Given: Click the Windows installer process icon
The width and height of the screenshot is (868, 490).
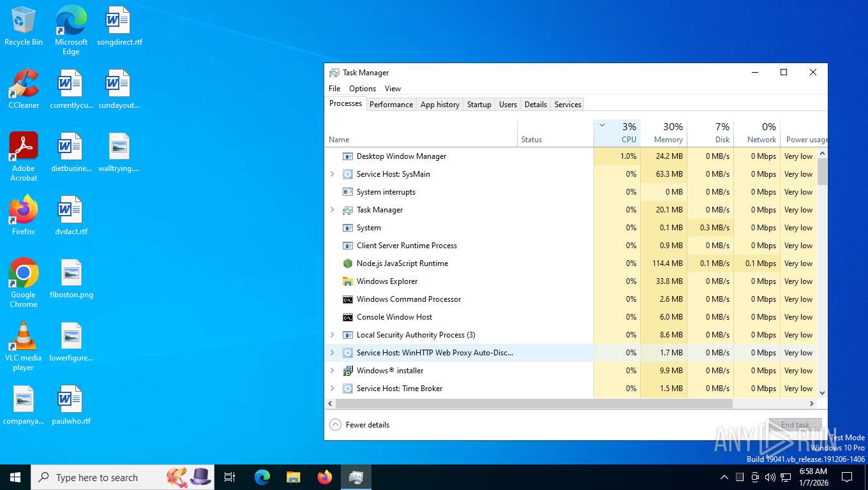Looking at the screenshot, I should 348,371.
